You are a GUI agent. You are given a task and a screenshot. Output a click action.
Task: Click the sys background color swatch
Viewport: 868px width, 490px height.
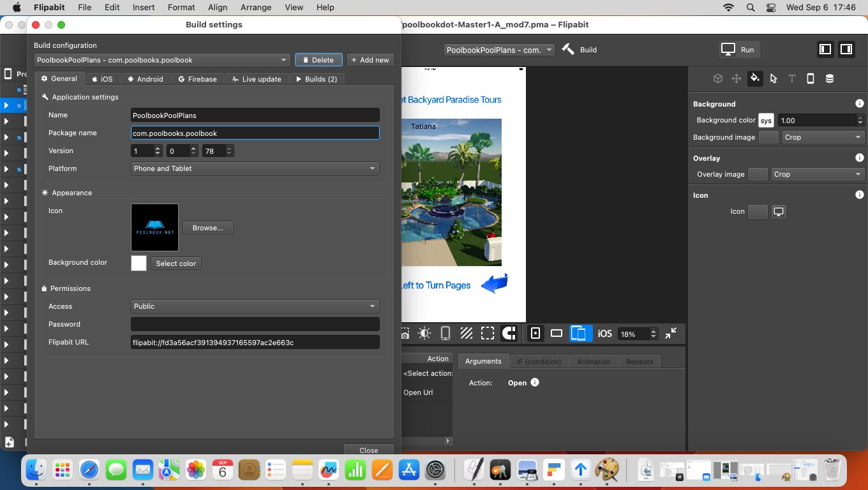click(766, 120)
